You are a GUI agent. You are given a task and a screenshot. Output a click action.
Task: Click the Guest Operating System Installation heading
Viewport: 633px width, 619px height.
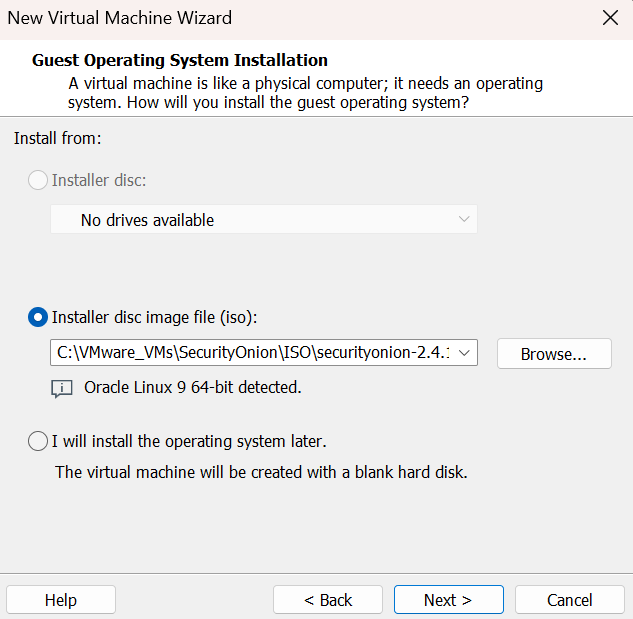coord(180,60)
